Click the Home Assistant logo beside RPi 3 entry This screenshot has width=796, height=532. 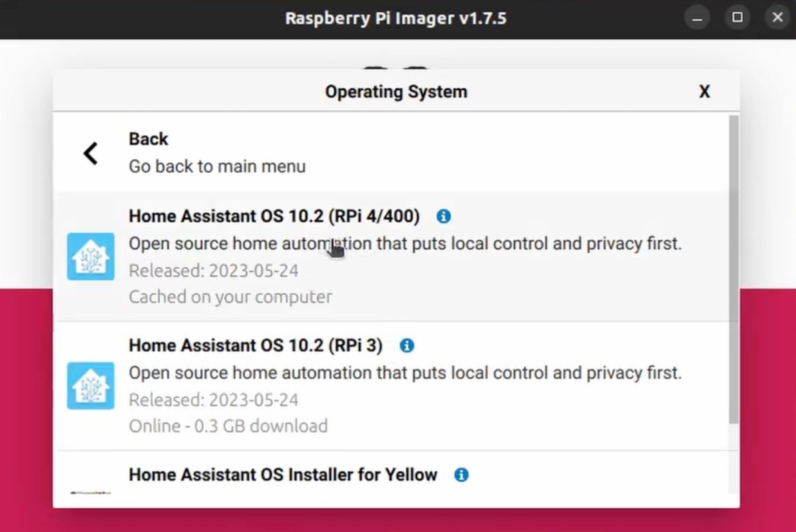90,385
